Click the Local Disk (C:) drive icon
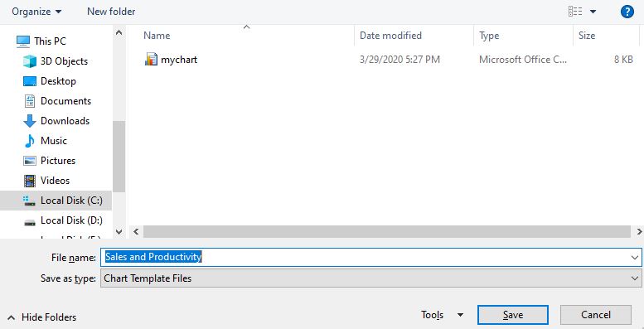Viewport: 644px width, 329px height. pyautogui.click(x=30, y=201)
